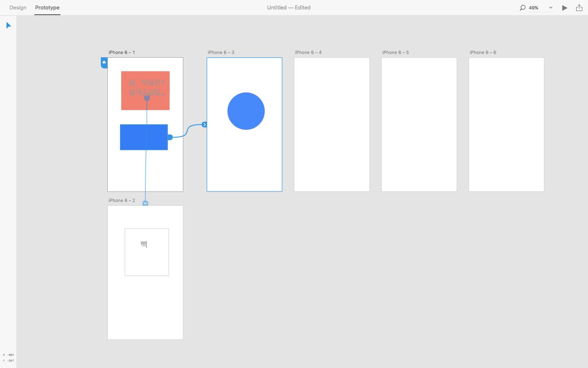Click the home artboard flag icon

click(104, 63)
